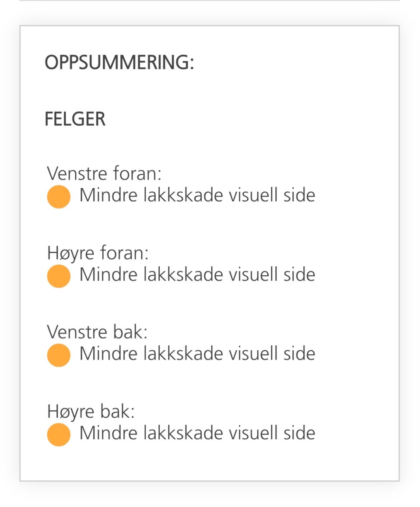Open the Venstre foran damage description text
420x507 pixels.
tap(197, 195)
